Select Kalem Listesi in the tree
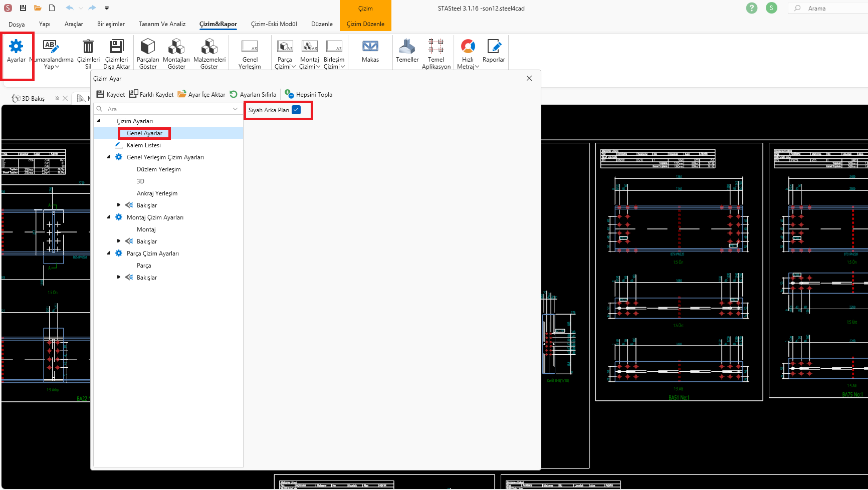Viewport: 868px width, 490px height. [x=144, y=145]
